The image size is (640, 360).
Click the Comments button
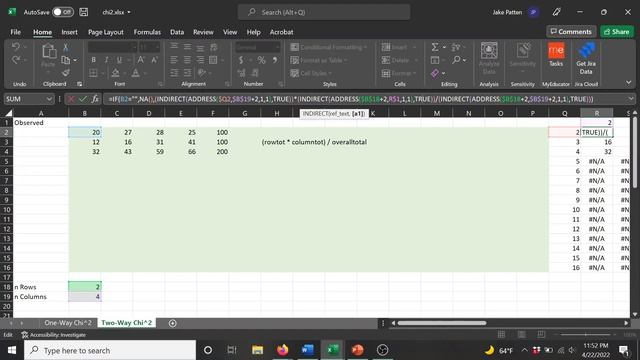tap(571, 31)
